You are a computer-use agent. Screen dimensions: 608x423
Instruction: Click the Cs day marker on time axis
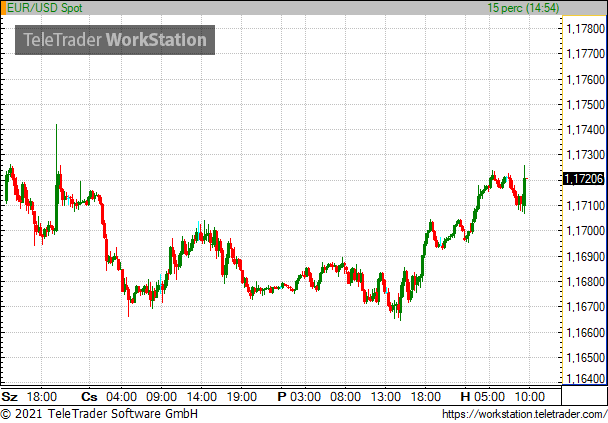click(89, 397)
